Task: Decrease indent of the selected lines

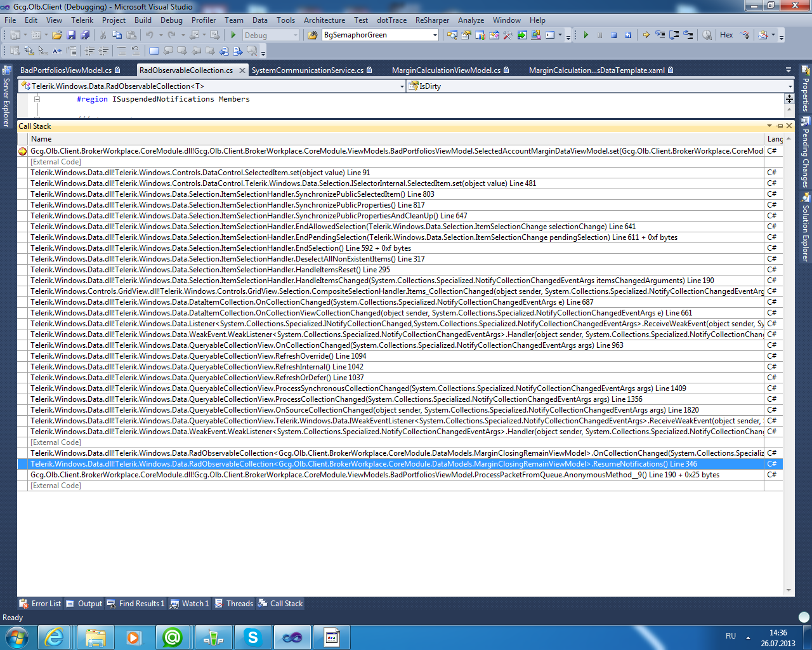Action: coord(89,51)
